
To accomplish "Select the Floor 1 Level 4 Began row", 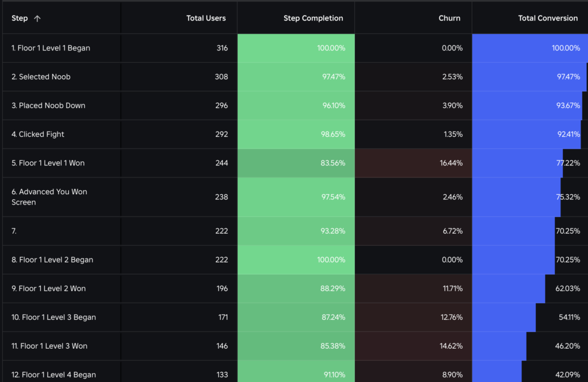I will point(53,375).
